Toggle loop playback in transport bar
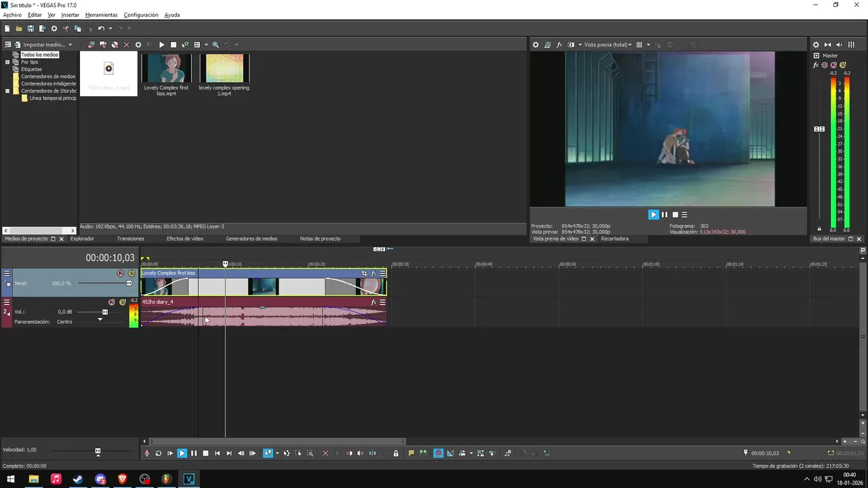 click(158, 453)
